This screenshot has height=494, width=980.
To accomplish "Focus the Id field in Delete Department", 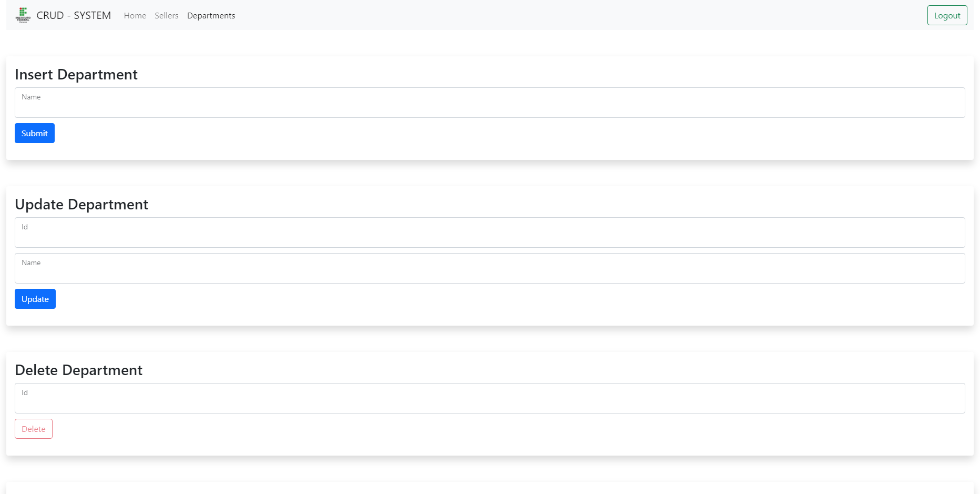I will [x=490, y=398].
